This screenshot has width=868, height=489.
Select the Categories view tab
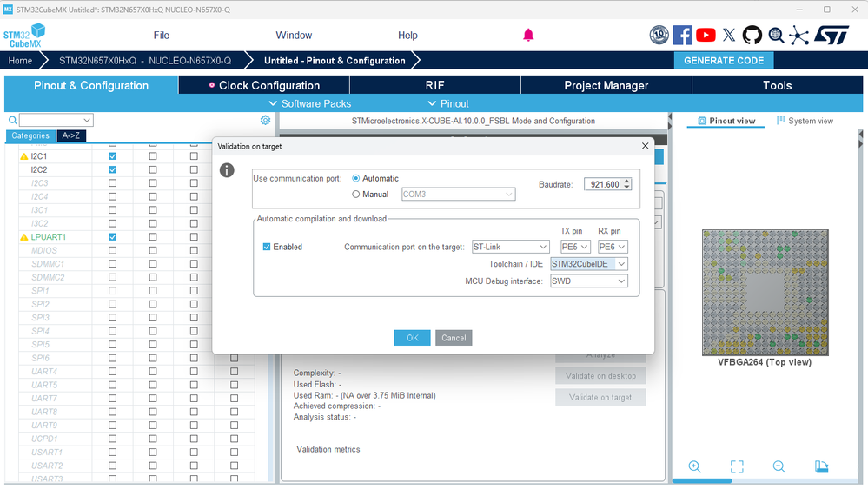coord(30,135)
